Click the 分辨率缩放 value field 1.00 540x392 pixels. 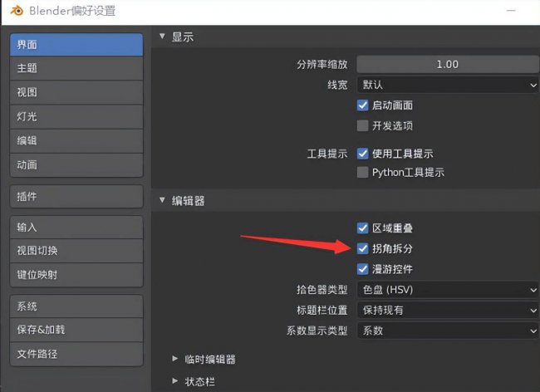448,64
